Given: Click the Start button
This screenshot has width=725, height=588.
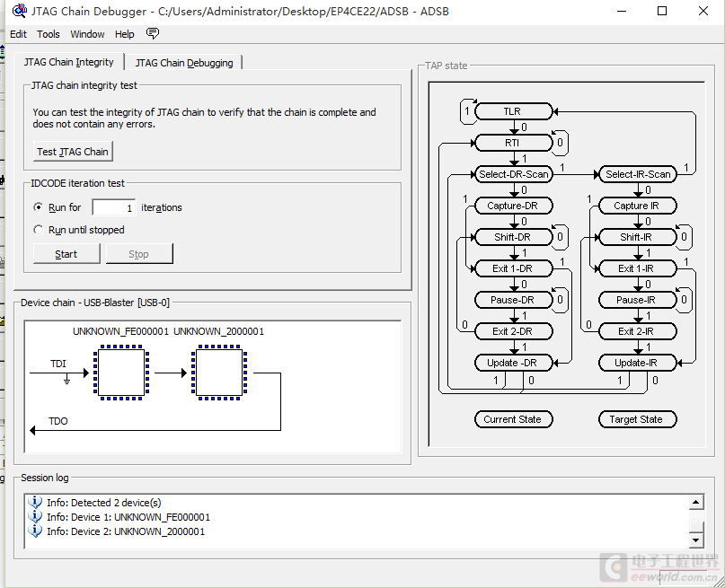Looking at the screenshot, I should (66, 254).
